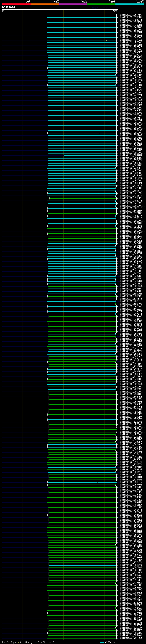The height and width of the screenshot is (644, 146).
Task: Click the UniRef100_A7SYK1 hit label
Action: 131,58
